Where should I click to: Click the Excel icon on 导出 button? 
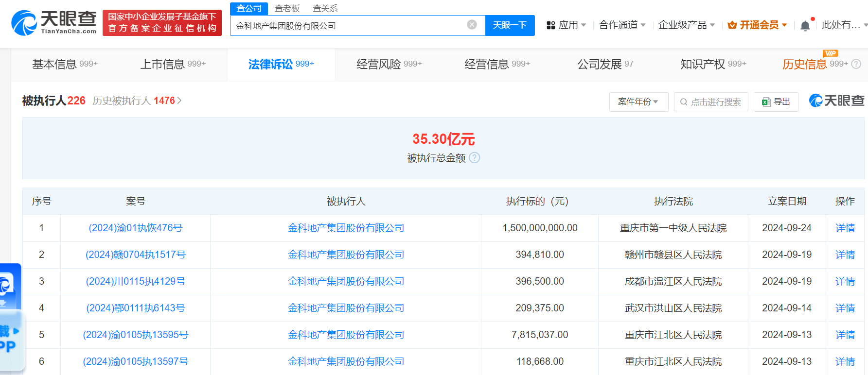coord(766,102)
